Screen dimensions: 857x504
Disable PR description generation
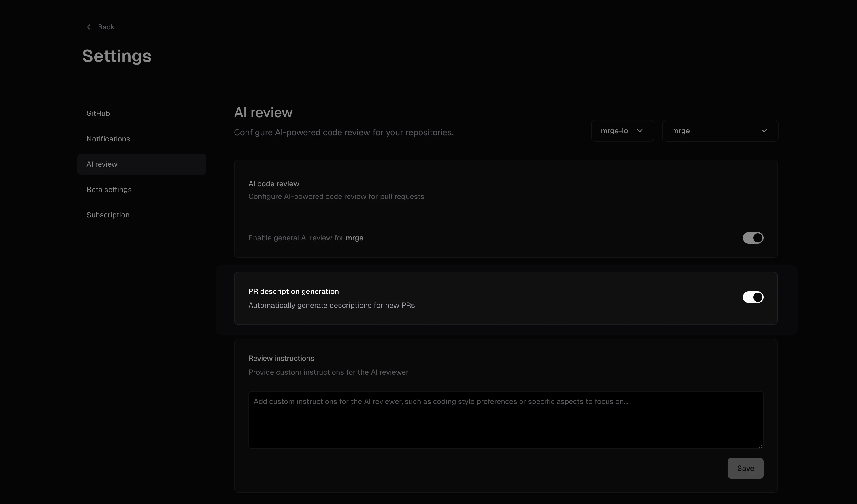click(x=752, y=297)
